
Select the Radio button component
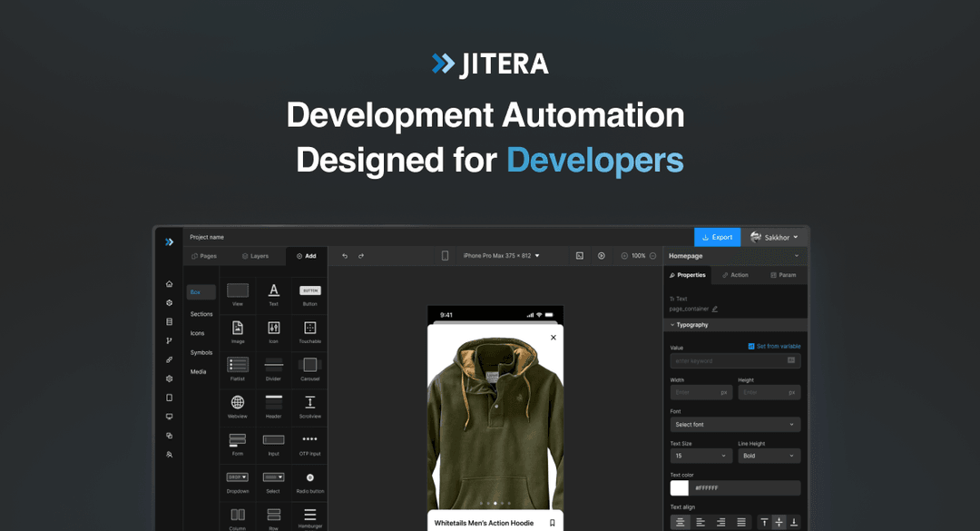(309, 479)
